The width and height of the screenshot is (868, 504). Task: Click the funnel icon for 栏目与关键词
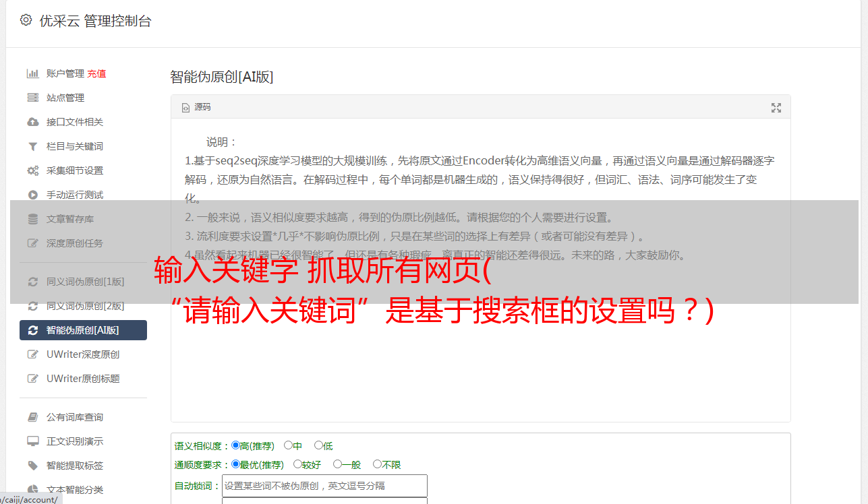pyautogui.click(x=32, y=146)
